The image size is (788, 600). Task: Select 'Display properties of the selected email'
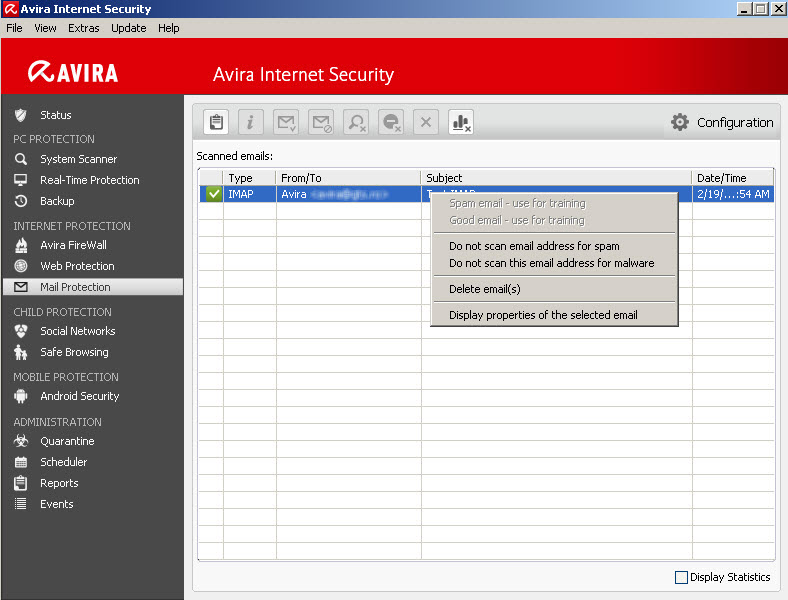pos(554,315)
